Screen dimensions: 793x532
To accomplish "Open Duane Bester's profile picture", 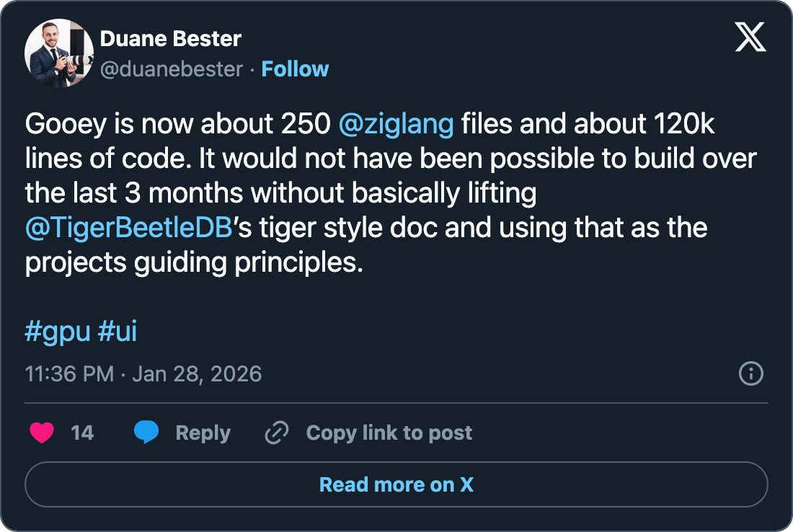I will point(59,54).
